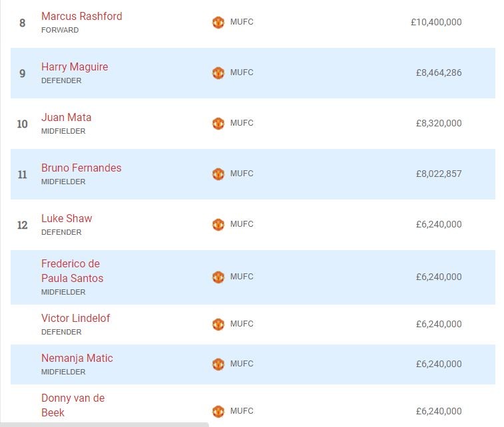This screenshot has width=504, height=427.
Task: Click the club crest next to Luke Shaw
Action: (218, 225)
